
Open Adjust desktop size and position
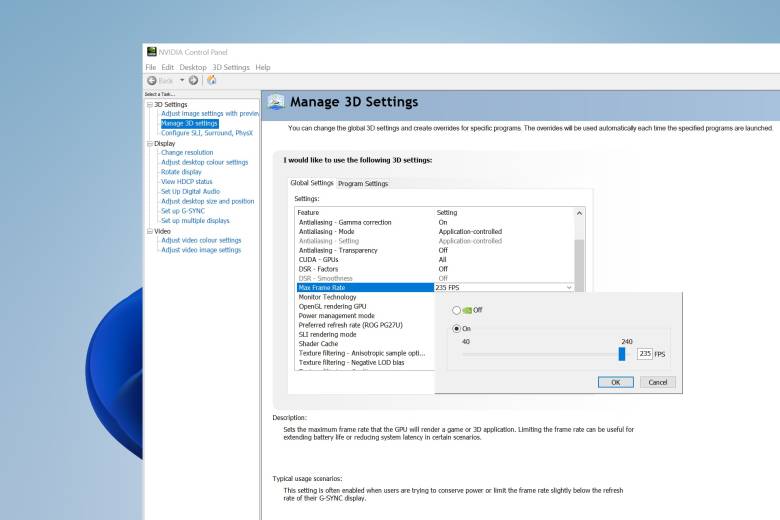point(207,201)
